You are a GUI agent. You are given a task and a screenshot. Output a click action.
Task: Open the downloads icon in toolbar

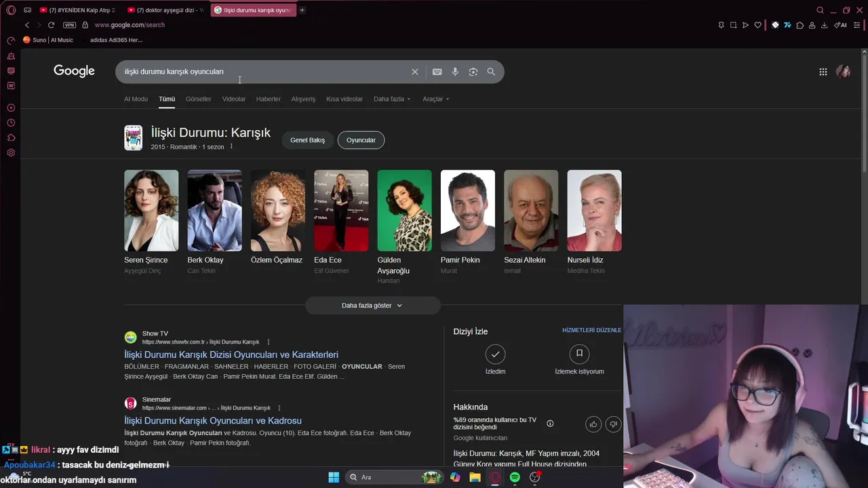[824, 25]
